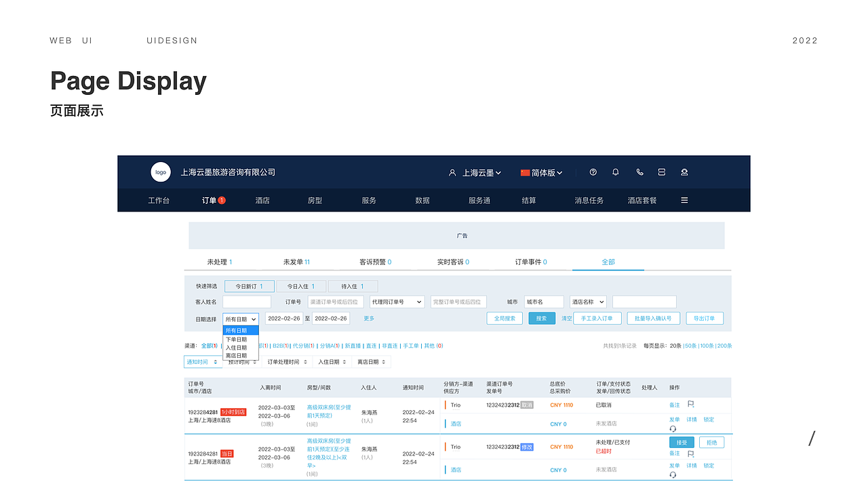
Task: Sort by 入住日期 sort button
Action: pos(332,362)
